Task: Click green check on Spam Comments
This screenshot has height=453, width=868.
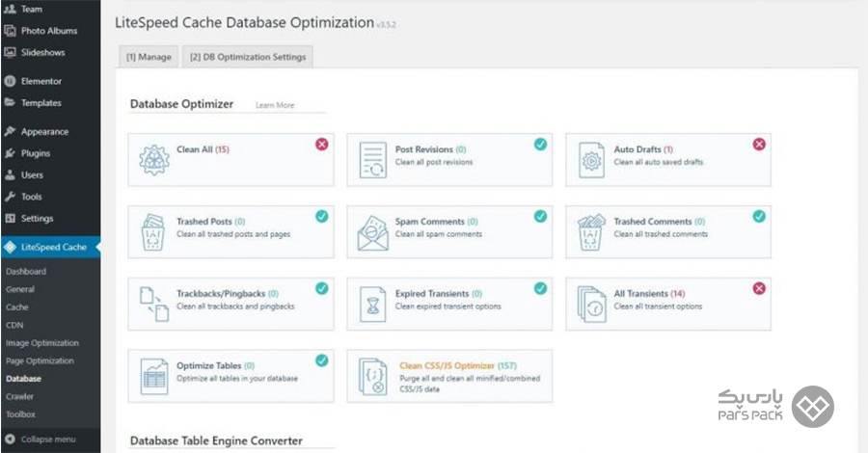Action: (540, 216)
